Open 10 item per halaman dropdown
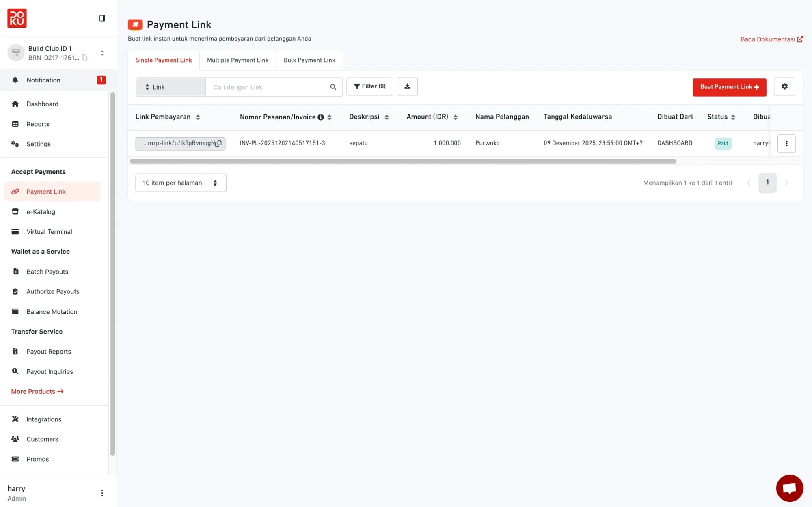The image size is (812, 507). [180, 183]
